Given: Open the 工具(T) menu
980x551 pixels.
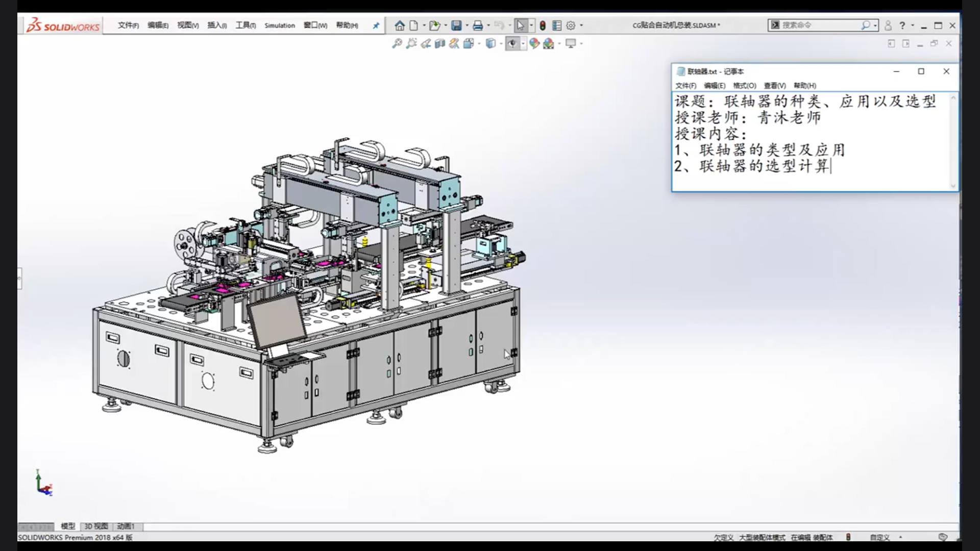Looking at the screenshot, I should click(x=246, y=25).
